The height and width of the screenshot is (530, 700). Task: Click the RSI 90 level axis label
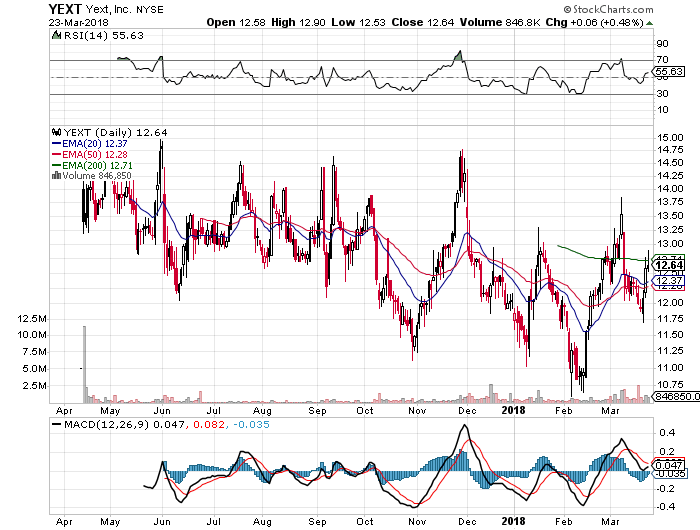(x=662, y=44)
